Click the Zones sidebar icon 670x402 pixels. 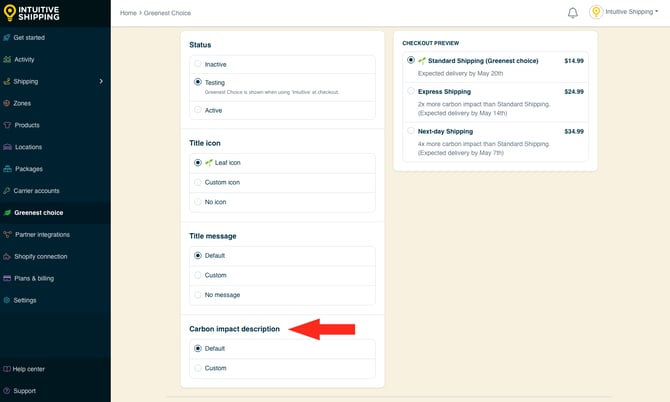coord(7,103)
